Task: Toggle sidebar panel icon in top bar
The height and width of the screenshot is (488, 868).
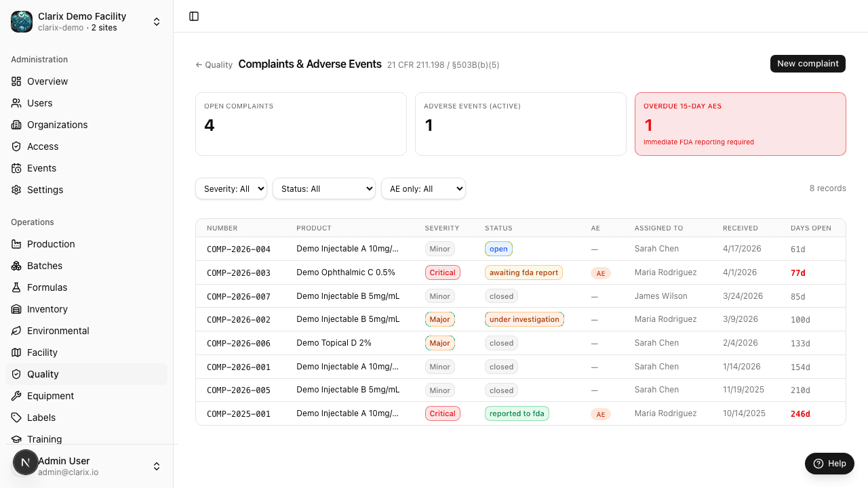Action: (x=194, y=16)
